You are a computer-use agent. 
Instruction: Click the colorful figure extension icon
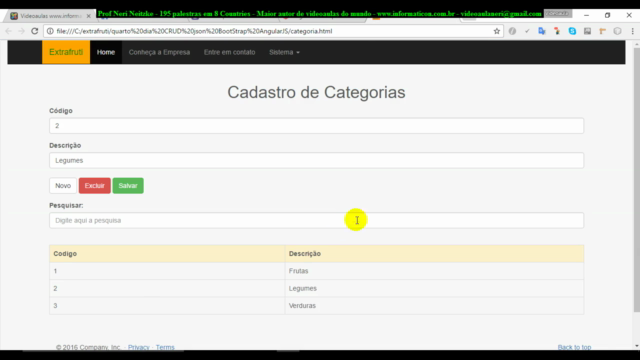(557, 31)
